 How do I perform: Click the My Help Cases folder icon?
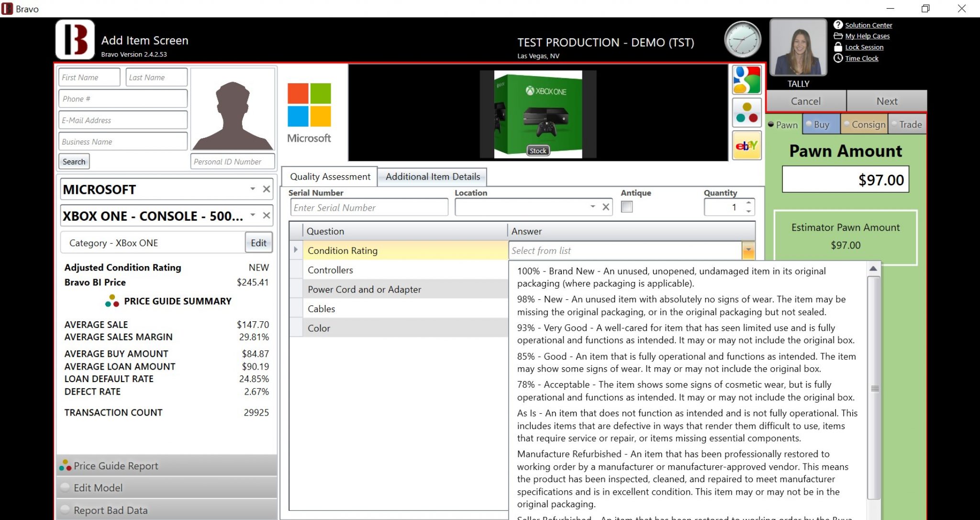[838, 36]
